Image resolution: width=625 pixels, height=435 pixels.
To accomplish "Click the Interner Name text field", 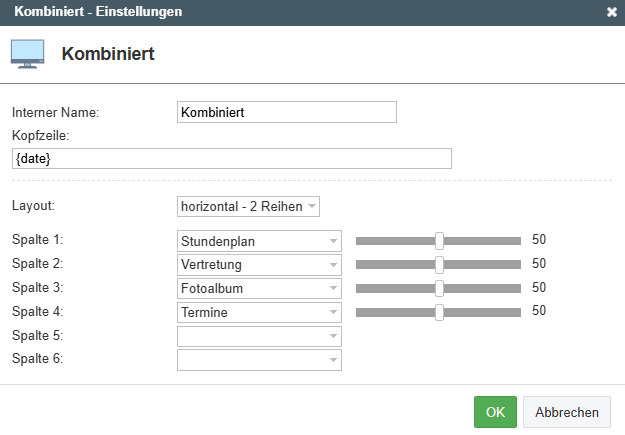I will tap(287, 112).
